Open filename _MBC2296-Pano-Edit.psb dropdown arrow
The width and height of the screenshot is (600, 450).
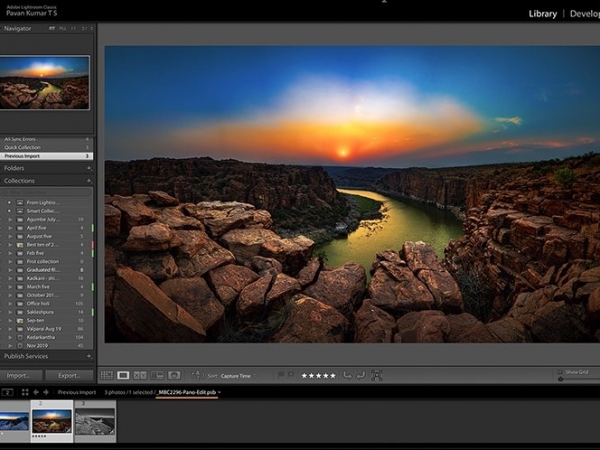(219, 392)
